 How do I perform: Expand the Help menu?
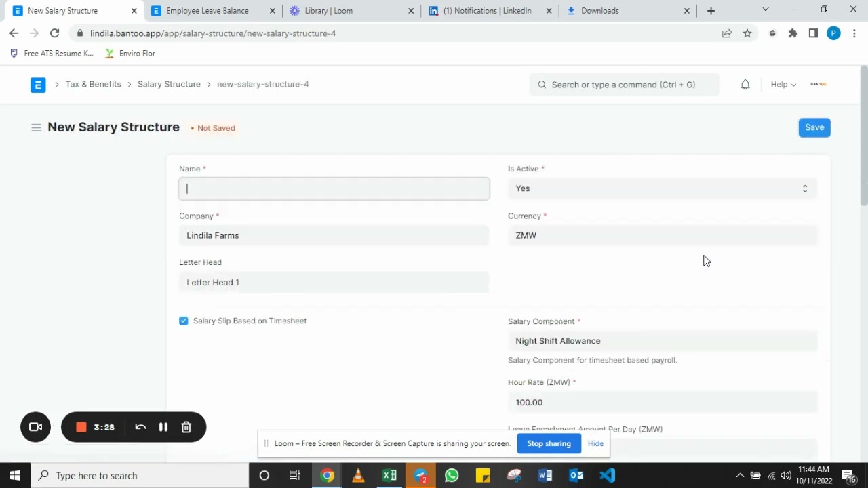coord(783,85)
